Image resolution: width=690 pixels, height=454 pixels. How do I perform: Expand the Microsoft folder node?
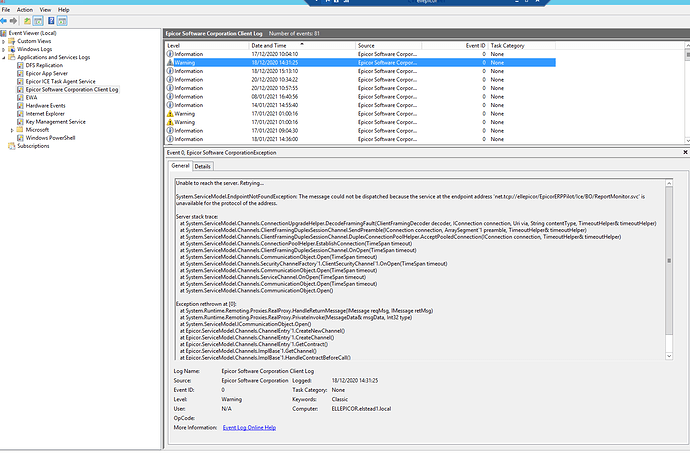(x=12, y=130)
